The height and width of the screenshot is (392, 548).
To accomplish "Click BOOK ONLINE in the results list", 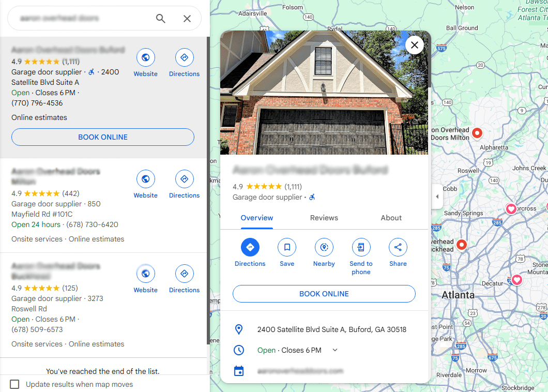I will [103, 137].
